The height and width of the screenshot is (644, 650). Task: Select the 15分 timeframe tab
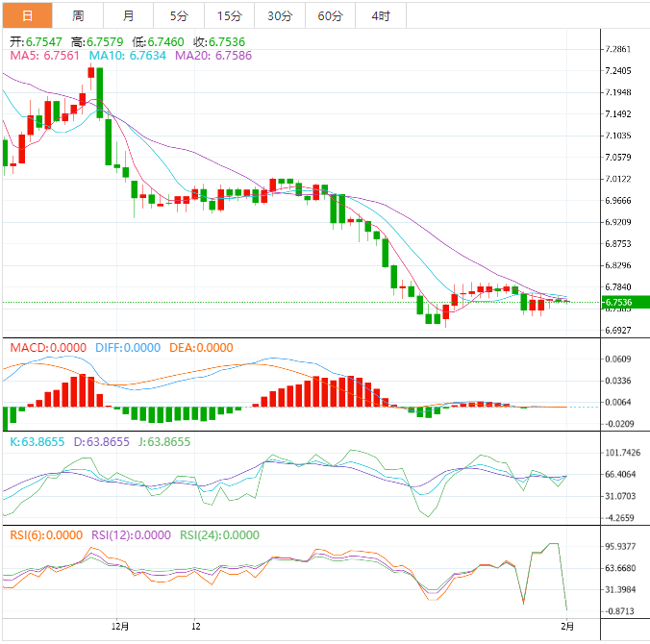[229, 15]
